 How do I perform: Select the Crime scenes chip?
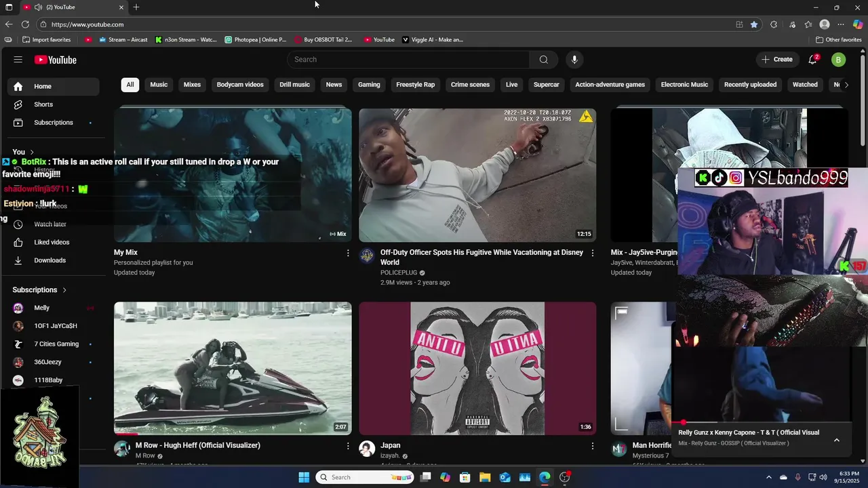coord(470,85)
